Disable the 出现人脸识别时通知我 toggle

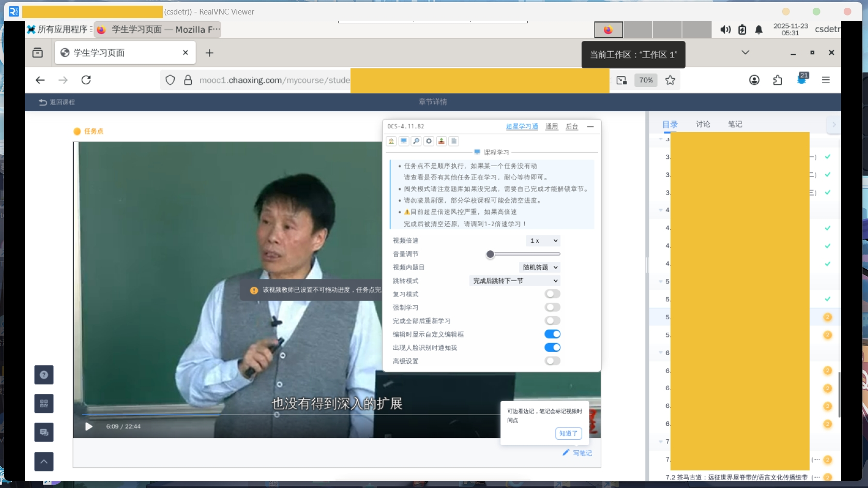(552, 348)
